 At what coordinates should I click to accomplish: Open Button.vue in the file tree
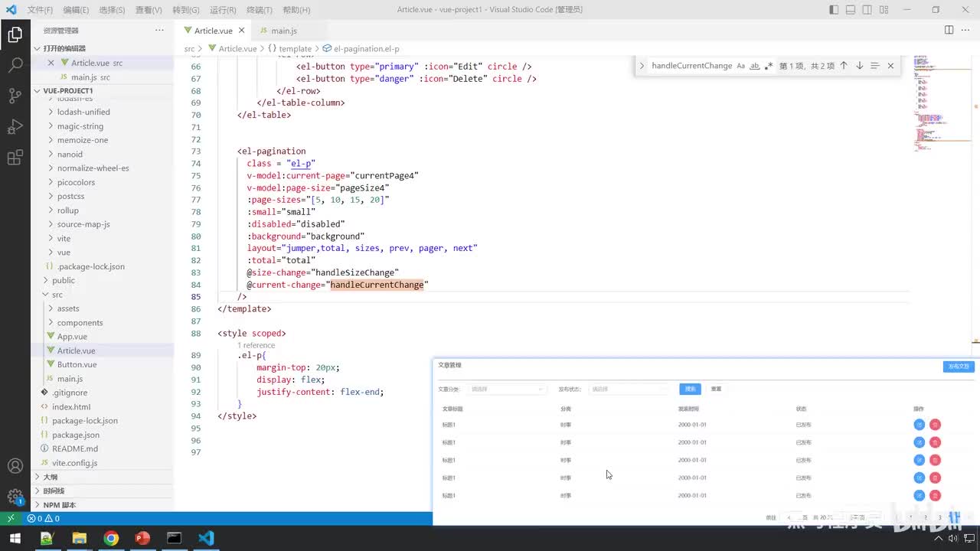pos(77,364)
